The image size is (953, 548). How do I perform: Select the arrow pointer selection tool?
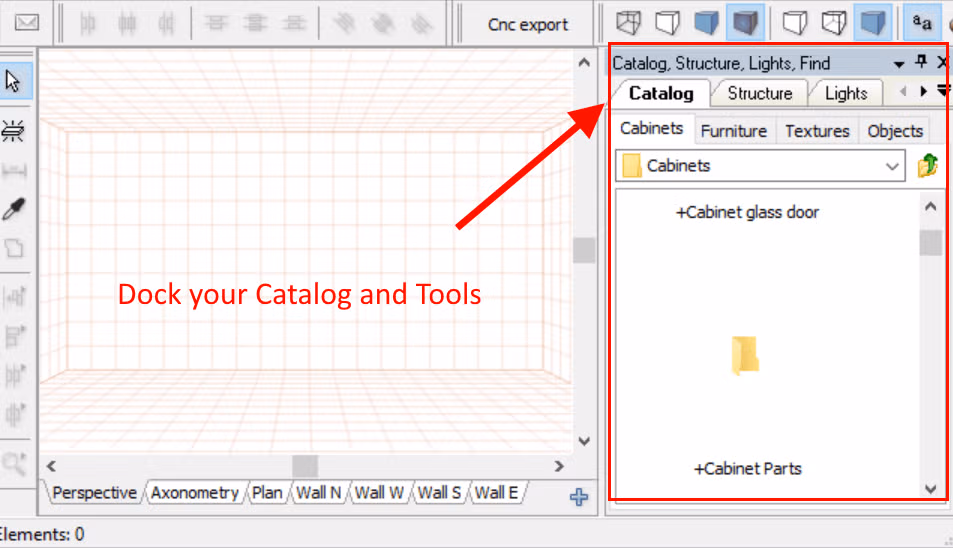13,81
